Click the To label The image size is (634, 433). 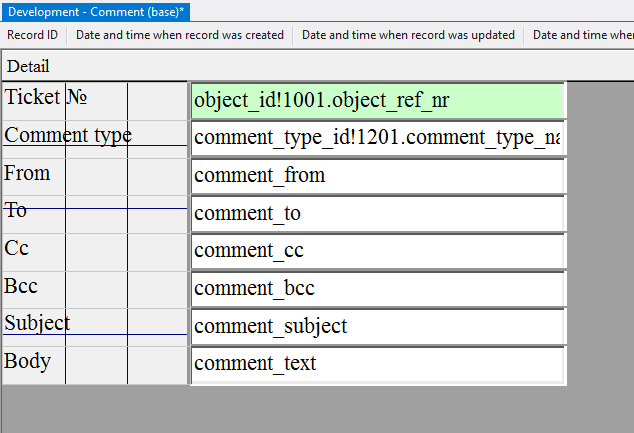[x=16, y=210]
